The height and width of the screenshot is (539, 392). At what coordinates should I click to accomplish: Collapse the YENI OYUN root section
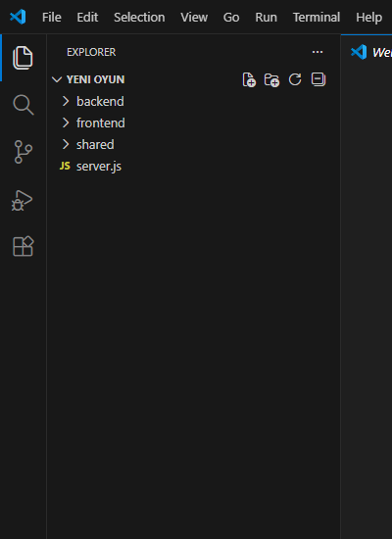pyautogui.click(x=87, y=79)
